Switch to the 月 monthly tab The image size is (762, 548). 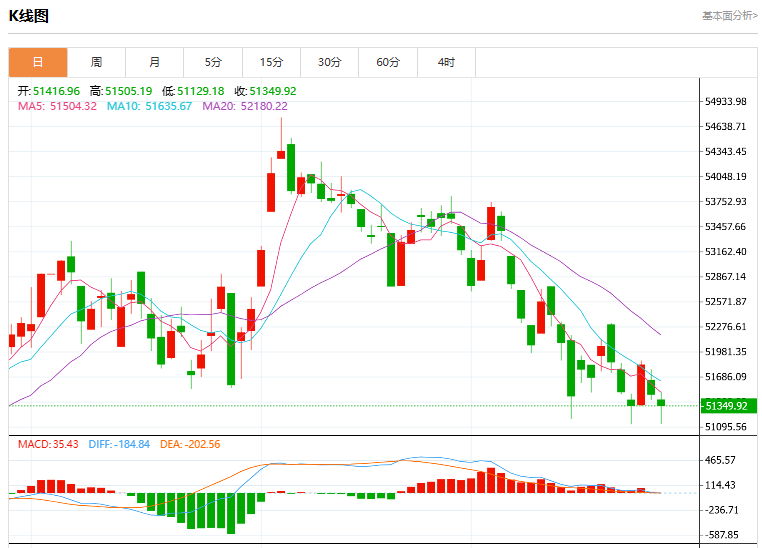click(x=155, y=62)
